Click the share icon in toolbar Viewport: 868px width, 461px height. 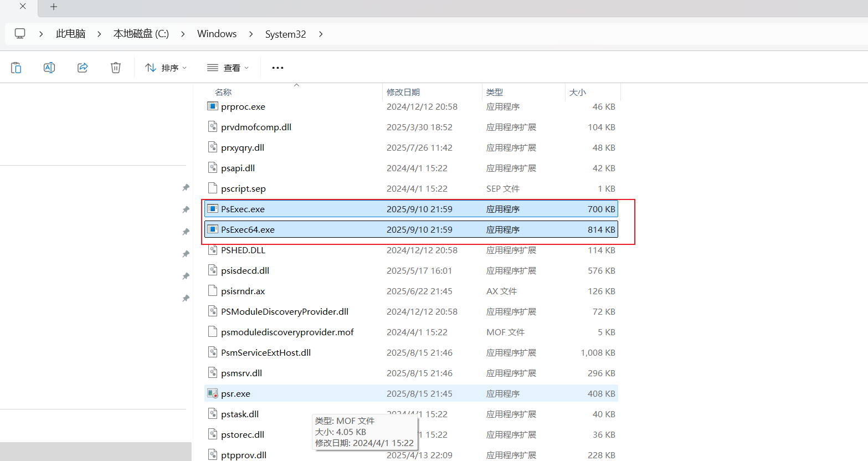pyautogui.click(x=83, y=68)
